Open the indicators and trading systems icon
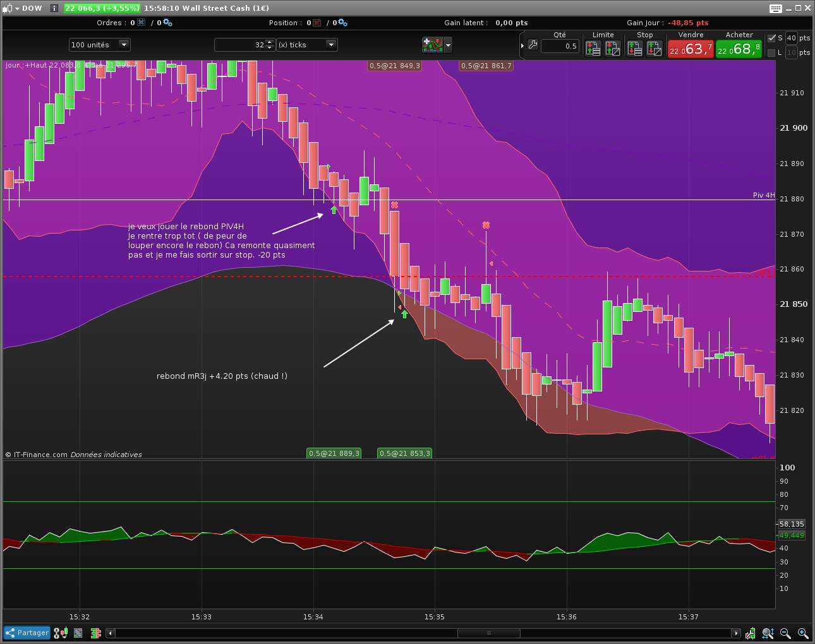815x644 pixels. pyautogui.click(x=432, y=45)
